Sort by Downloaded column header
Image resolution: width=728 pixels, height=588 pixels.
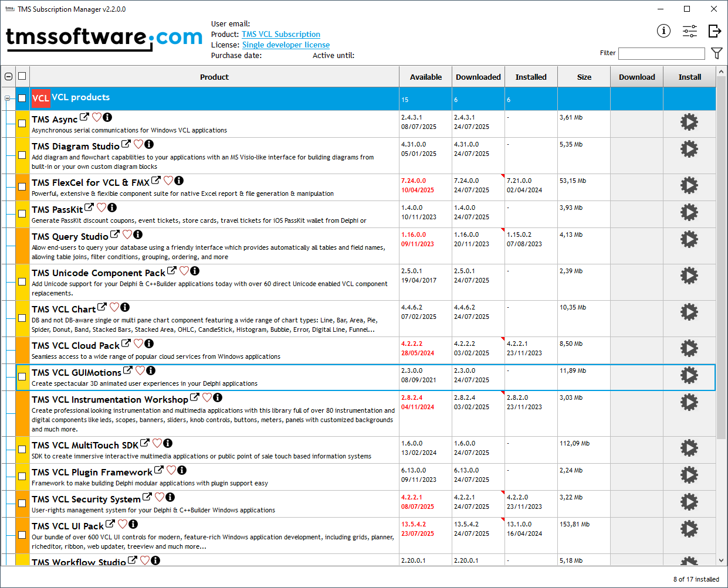coord(478,77)
